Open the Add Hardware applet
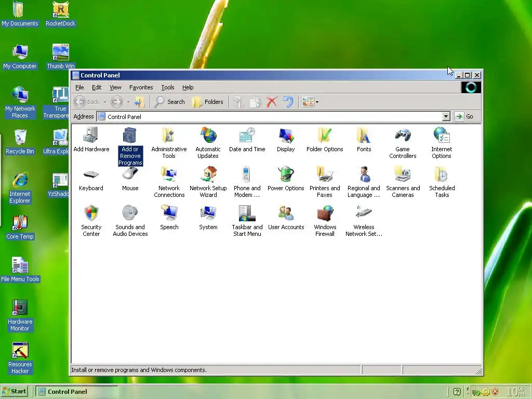 pos(91,139)
